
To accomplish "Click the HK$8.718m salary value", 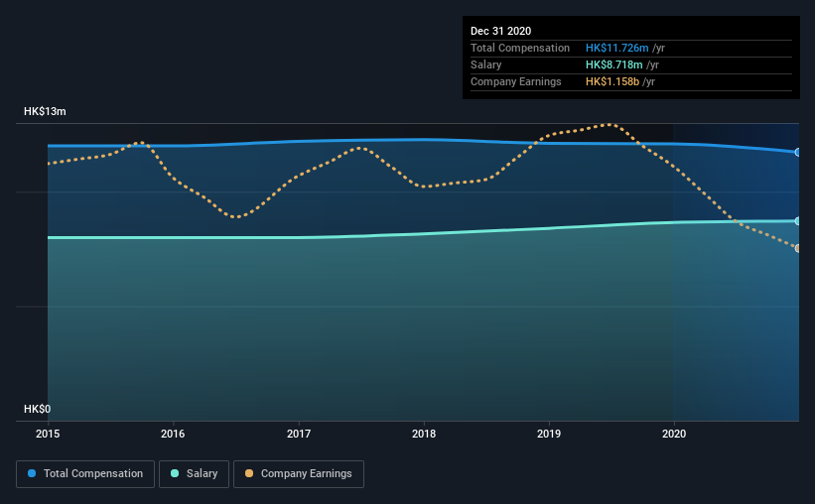I will [x=613, y=64].
